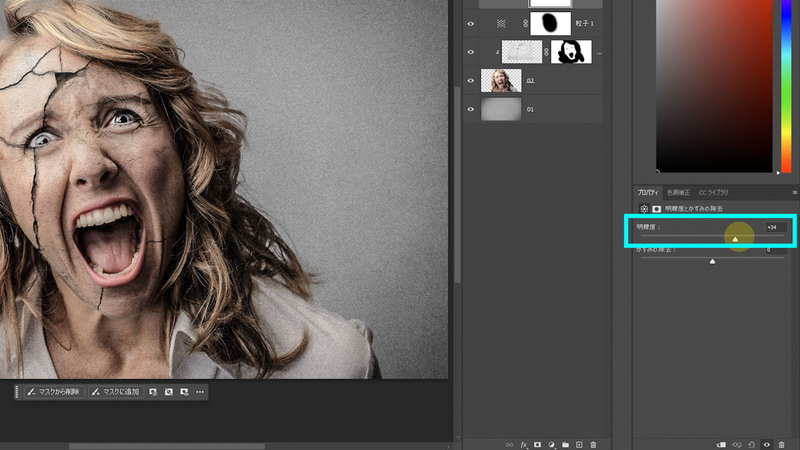Click view previous state icon in Properties footer
The height and width of the screenshot is (450, 800).
pyautogui.click(x=737, y=445)
